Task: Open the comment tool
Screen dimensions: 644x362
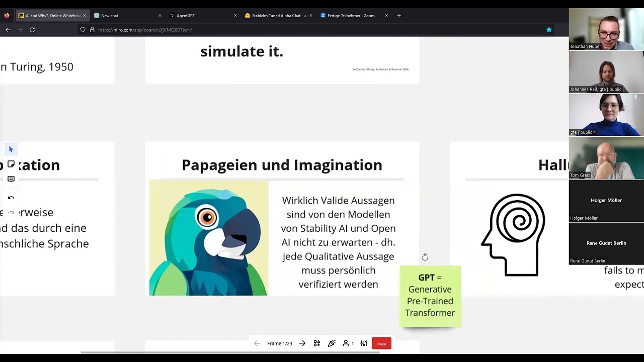Action: (11, 179)
